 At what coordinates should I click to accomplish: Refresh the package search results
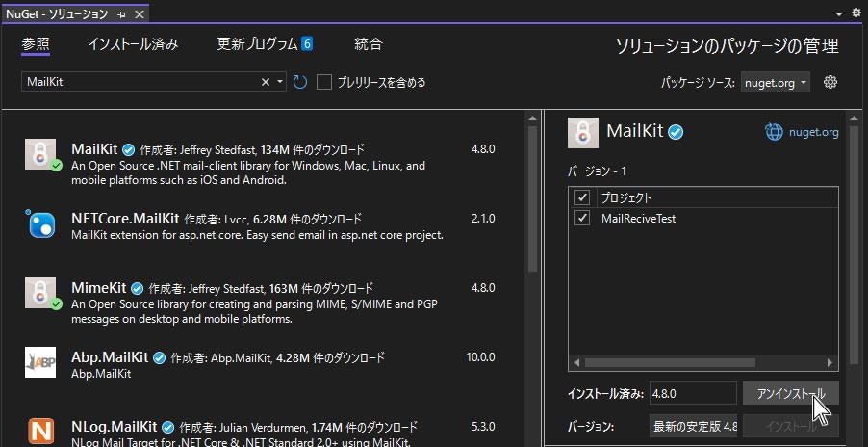click(299, 83)
